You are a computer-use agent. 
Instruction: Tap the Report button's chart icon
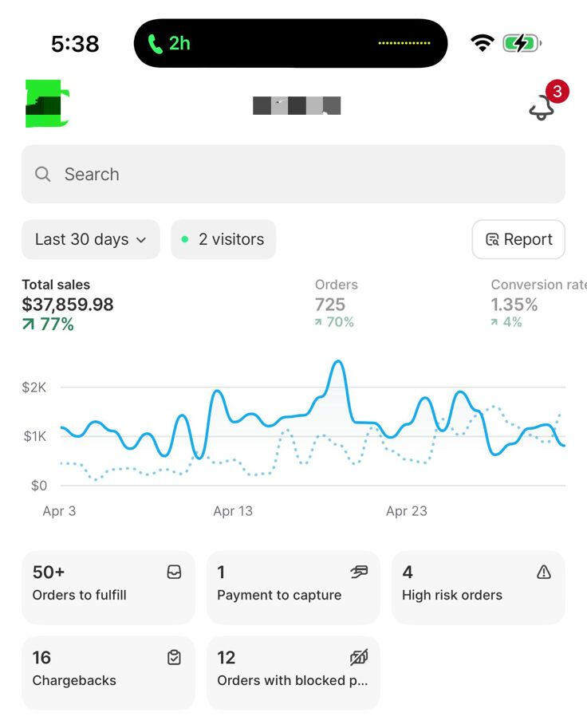(x=492, y=240)
